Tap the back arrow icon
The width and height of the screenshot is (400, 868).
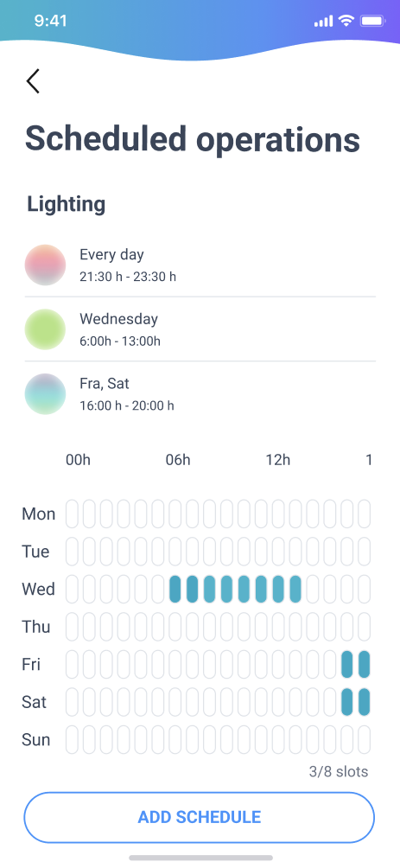click(x=33, y=80)
